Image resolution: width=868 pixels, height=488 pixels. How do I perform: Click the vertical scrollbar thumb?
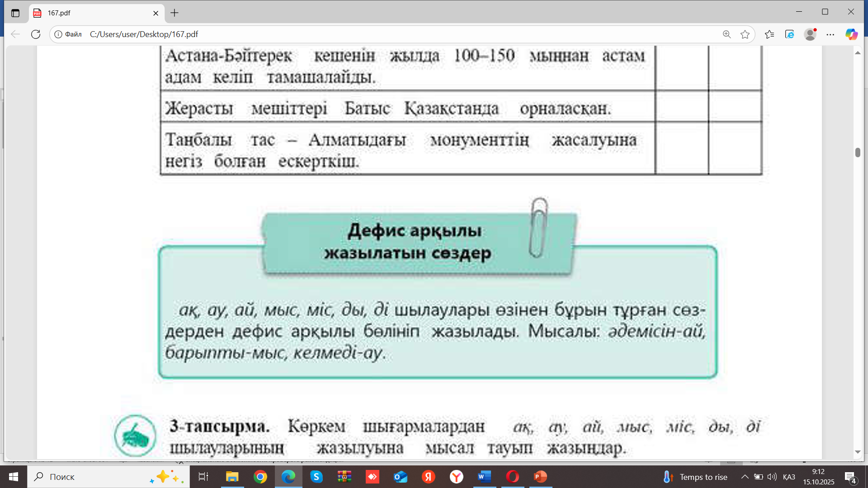coord(858,152)
